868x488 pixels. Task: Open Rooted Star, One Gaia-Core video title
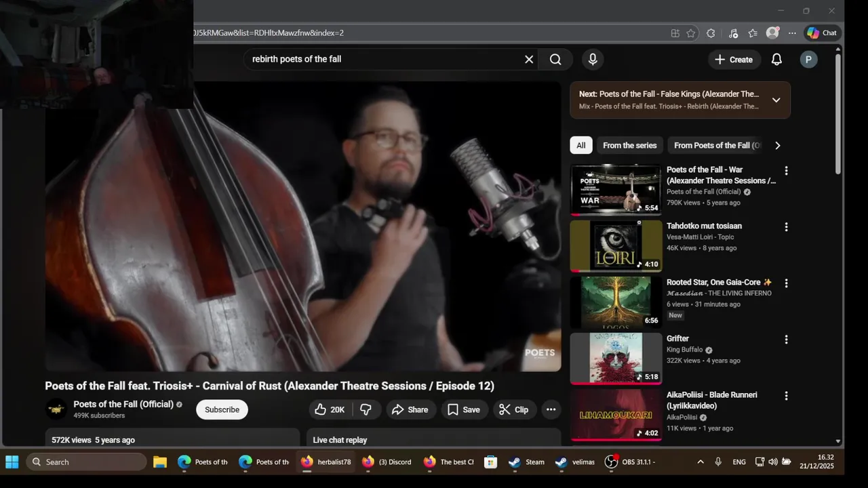[x=719, y=282]
